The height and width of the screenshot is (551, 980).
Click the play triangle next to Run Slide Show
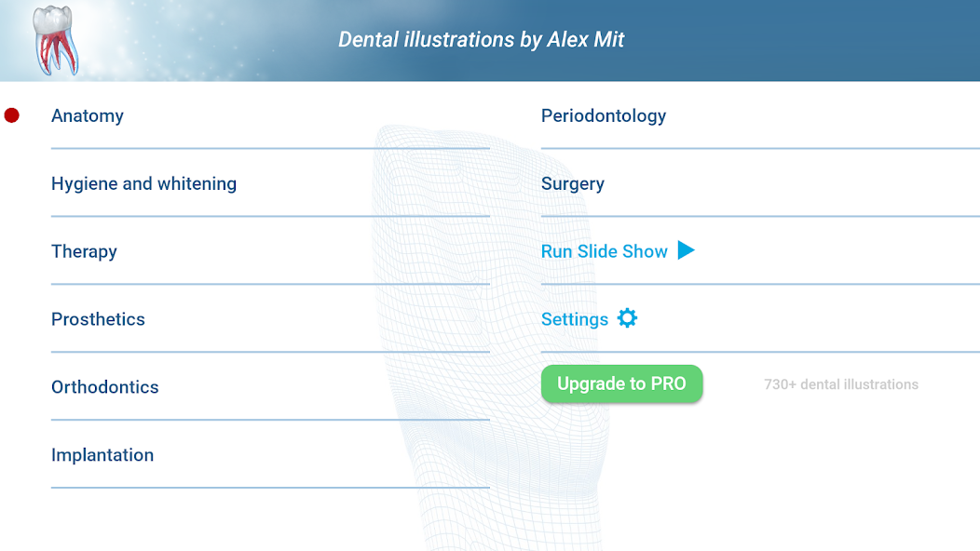tap(687, 250)
